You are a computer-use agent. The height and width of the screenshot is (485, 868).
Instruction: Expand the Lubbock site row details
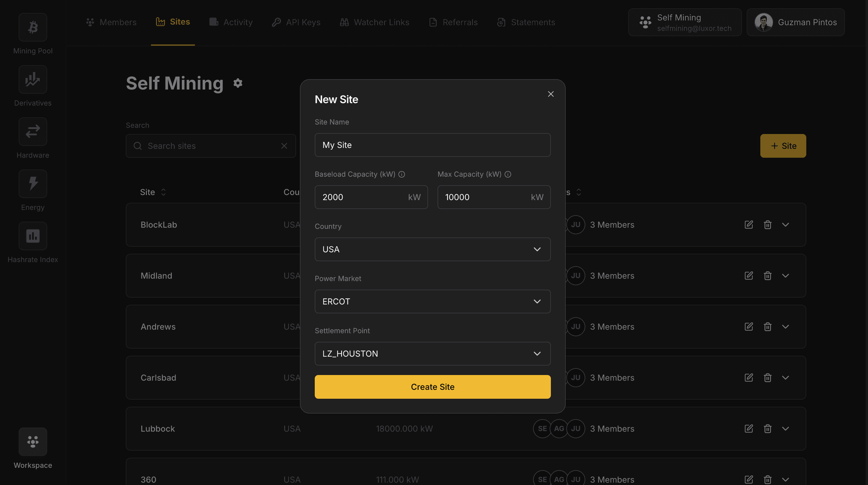786,428
